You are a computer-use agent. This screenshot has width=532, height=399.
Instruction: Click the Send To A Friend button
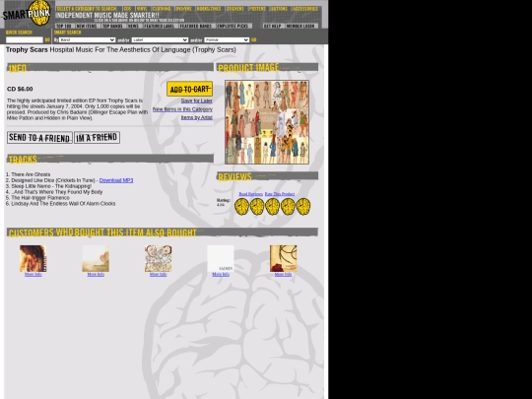click(39, 137)
